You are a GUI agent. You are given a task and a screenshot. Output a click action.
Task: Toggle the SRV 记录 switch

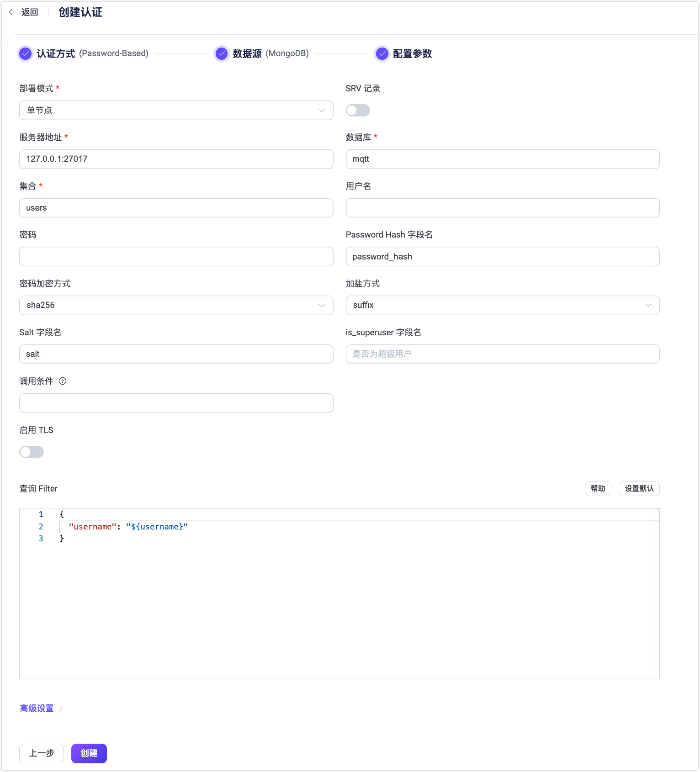click(358, 111)
